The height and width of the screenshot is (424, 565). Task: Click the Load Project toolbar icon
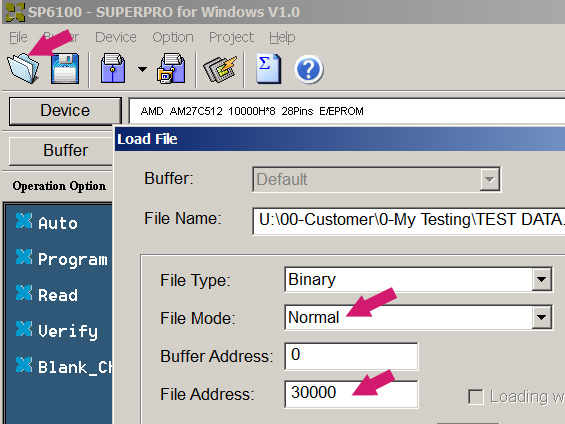[113, 68]
